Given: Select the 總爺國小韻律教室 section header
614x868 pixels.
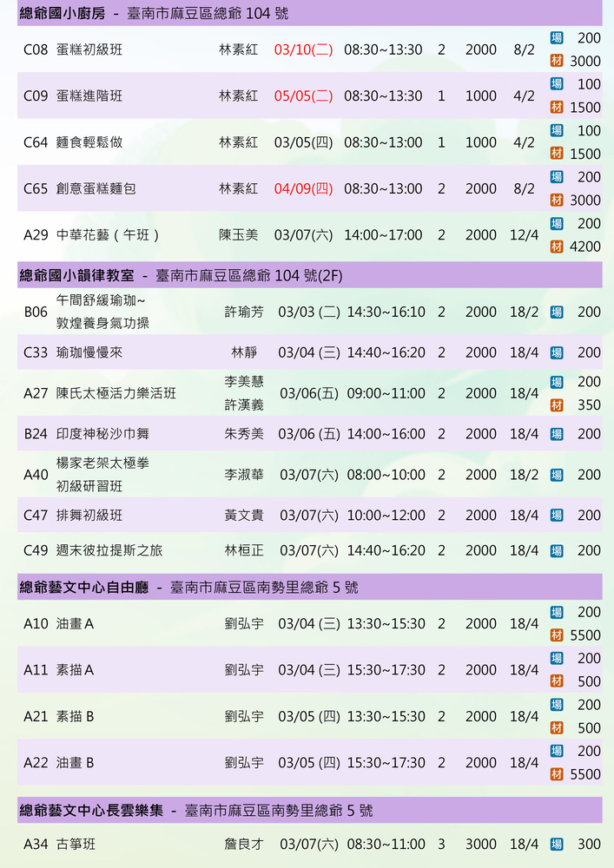Looking at the screenshot, I should pos(76,276).
